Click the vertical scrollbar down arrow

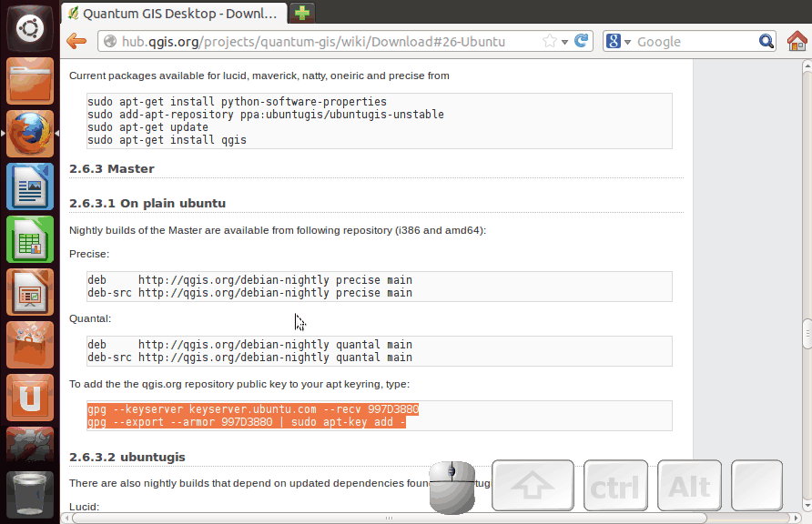[x=807, y=506]
